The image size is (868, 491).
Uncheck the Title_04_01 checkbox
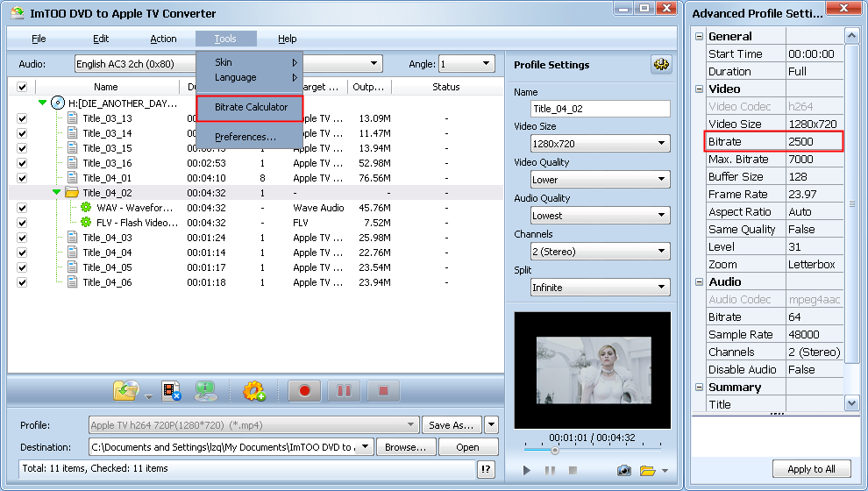click(x=22, y=178)
